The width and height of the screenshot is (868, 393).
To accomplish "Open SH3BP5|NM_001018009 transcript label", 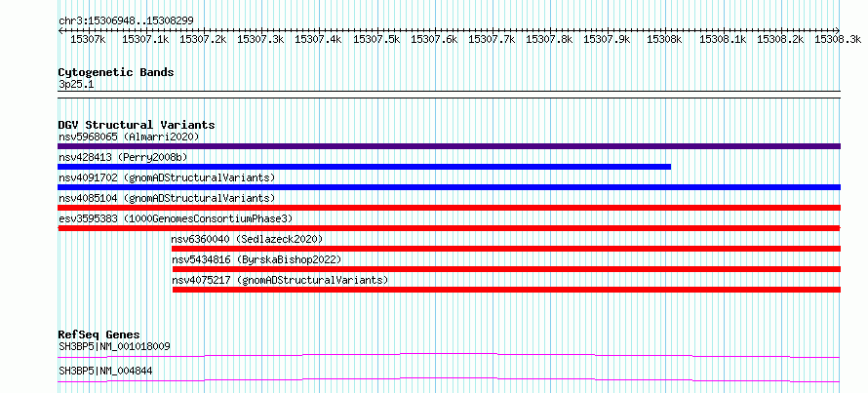I will point(114,346).
